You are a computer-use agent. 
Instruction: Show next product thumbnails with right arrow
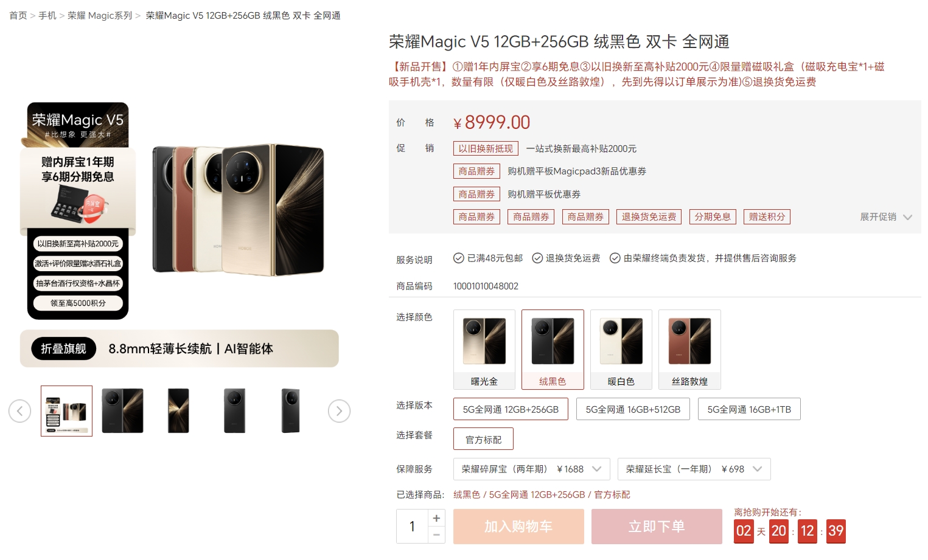pos(339,411)
